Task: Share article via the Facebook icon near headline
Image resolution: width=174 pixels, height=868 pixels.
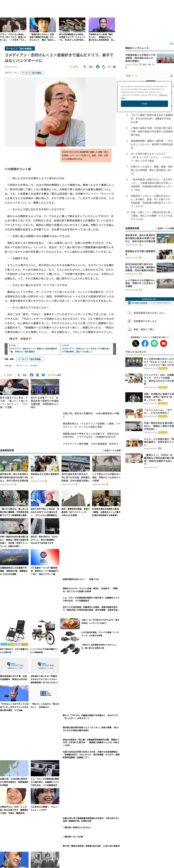Action: [98, 67]
